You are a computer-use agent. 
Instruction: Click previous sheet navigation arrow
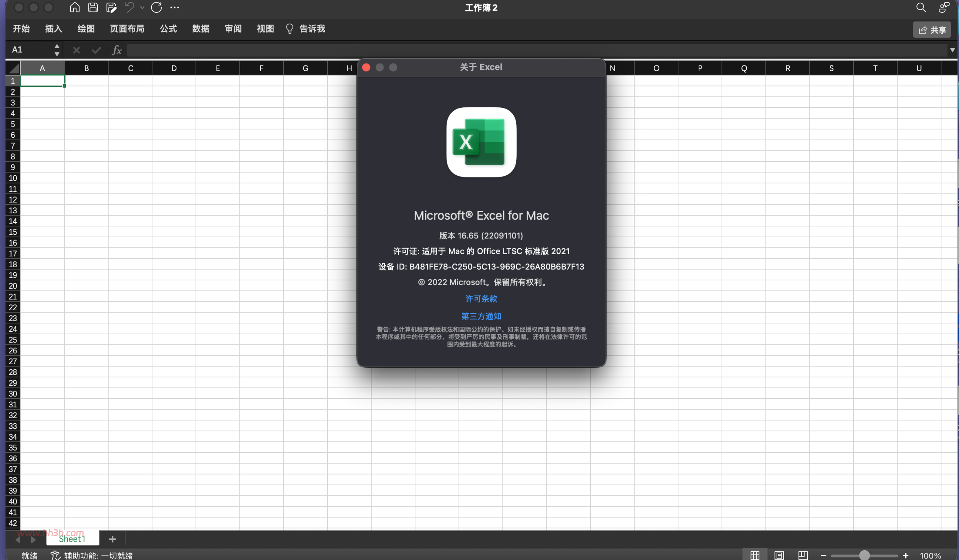tap(18, 539)
